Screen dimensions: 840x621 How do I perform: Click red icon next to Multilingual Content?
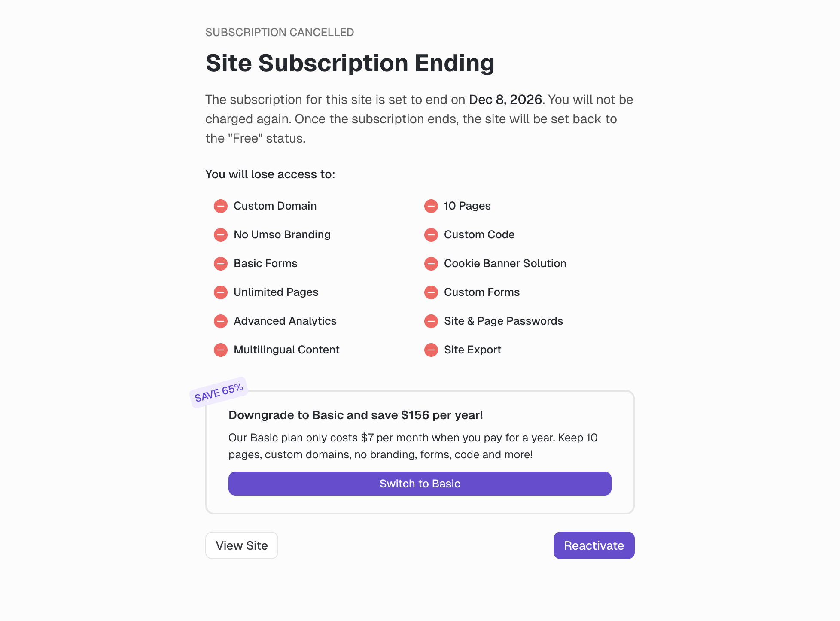coord(221,350)
